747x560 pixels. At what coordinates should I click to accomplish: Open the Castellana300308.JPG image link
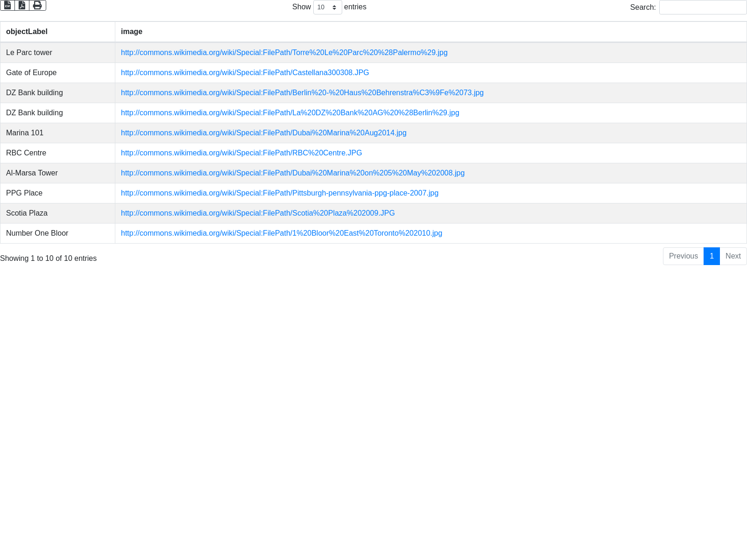[245, 73]
